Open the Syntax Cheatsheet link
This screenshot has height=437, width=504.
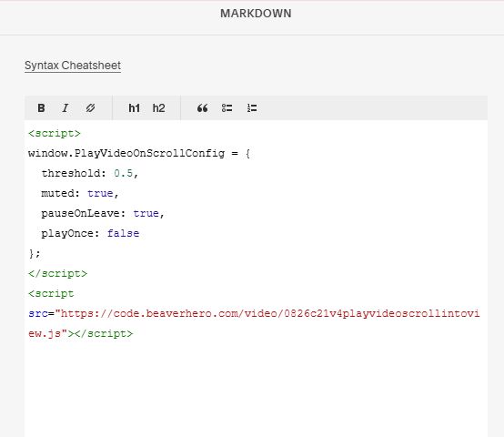point(73,66)
